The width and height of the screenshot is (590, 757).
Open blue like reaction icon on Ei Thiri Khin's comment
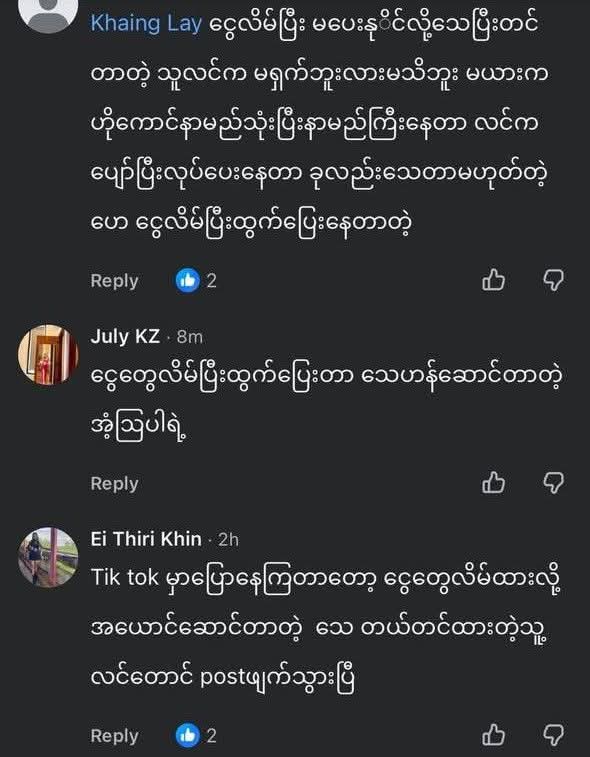(187, 735)
